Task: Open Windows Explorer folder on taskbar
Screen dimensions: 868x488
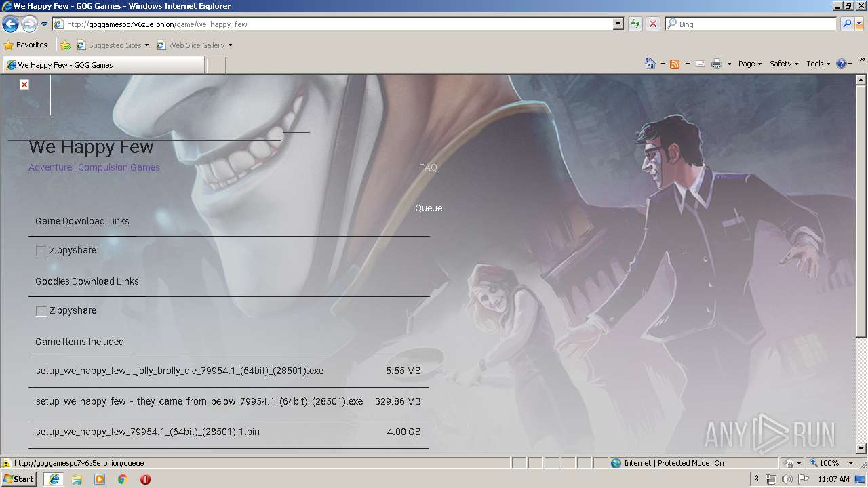Action: point(77,479)
